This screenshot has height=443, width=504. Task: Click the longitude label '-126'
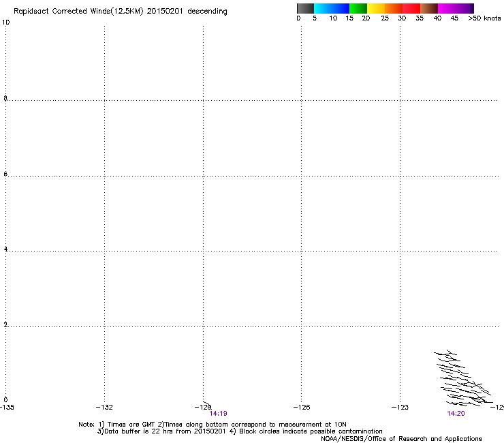[x=302, y=408]
